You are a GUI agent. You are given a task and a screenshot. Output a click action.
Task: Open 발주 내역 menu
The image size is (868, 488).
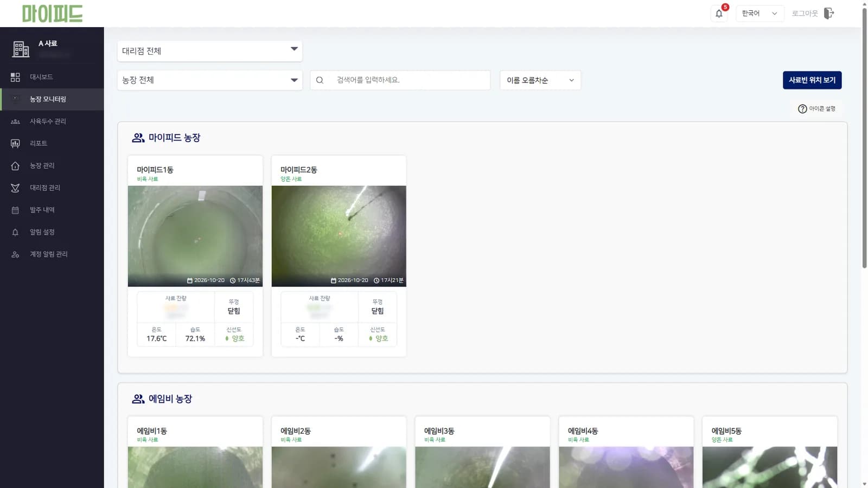point(52,210)
